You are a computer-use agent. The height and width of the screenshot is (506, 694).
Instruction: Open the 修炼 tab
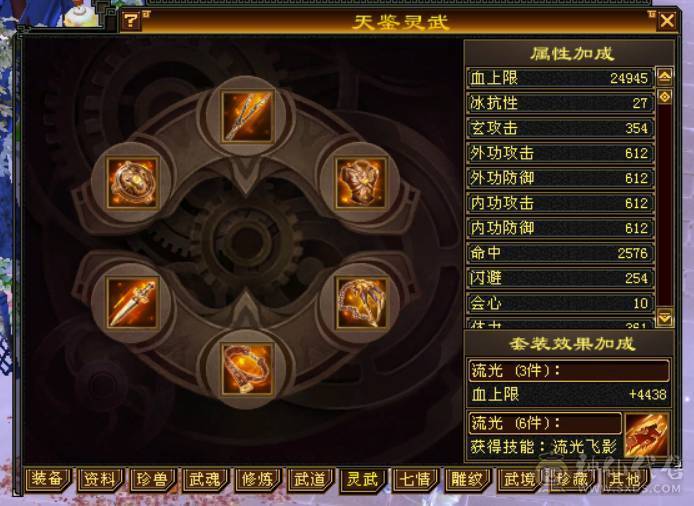coord(257,479)
